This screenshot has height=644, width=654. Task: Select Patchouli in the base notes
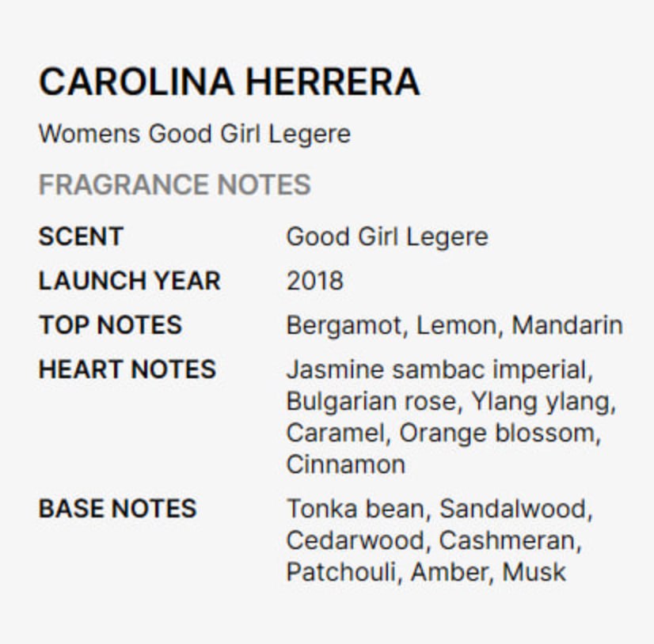click(x=340, y=572)
